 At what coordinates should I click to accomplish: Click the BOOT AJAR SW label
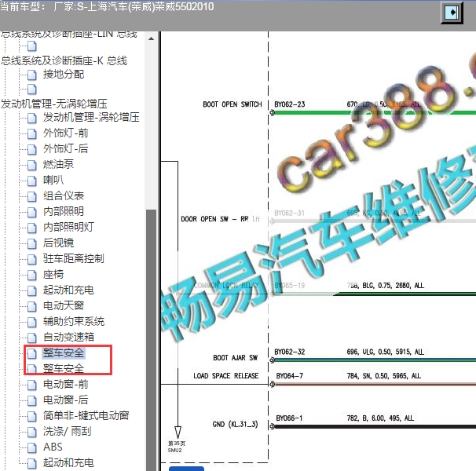[236, 358]
